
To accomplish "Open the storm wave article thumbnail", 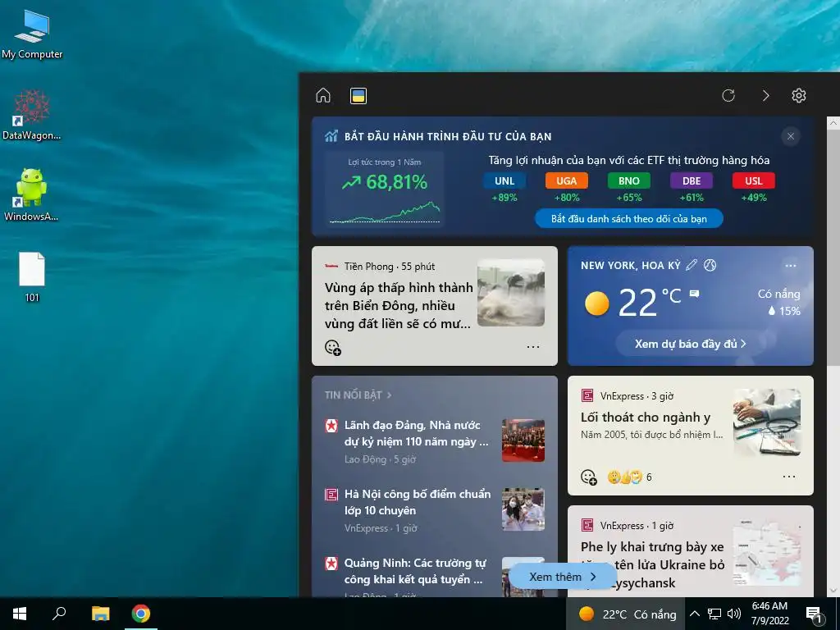I will [x=510, y=293].
